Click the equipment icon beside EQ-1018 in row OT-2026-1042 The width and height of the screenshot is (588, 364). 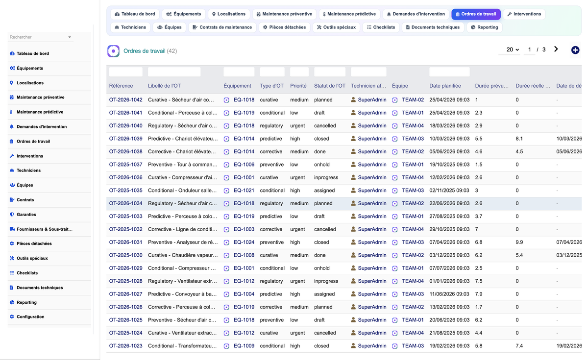[x=226, y=100]
